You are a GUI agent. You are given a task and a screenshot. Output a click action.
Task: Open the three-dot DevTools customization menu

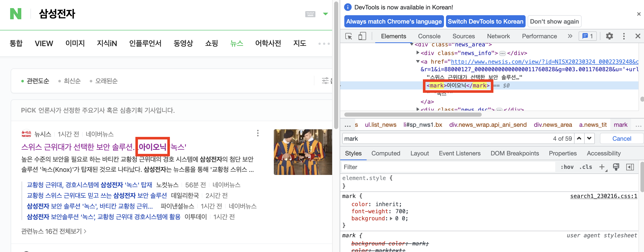coord(624,36)
